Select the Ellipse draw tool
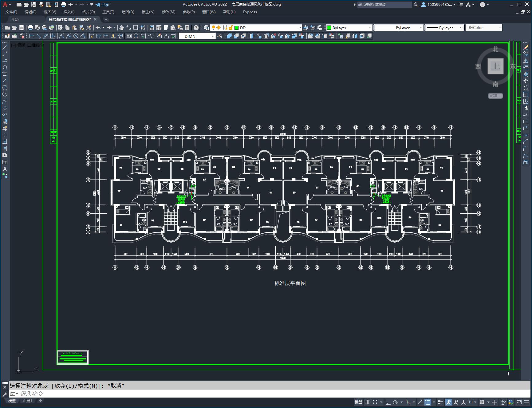The height and width of the screenshot is (408, 532). (5, 108)
